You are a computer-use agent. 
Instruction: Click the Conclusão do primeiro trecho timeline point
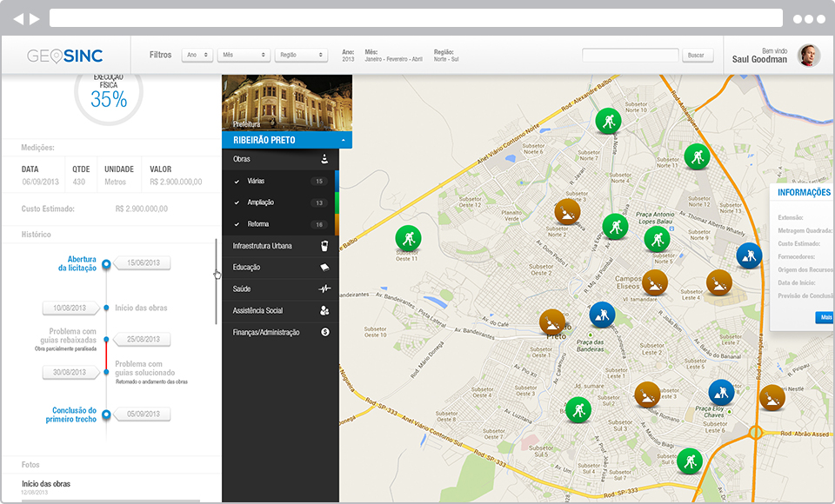click(x=106, y=414)
